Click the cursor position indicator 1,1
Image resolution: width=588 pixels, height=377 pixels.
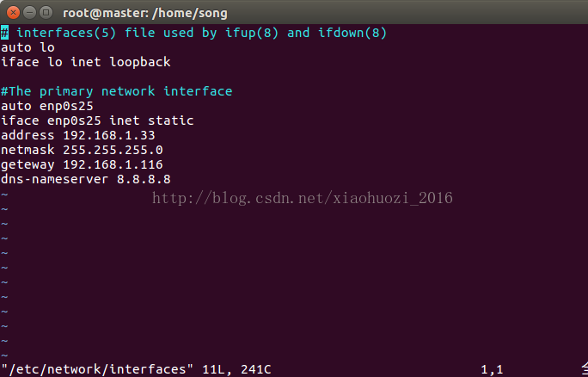tap(492, 370)
